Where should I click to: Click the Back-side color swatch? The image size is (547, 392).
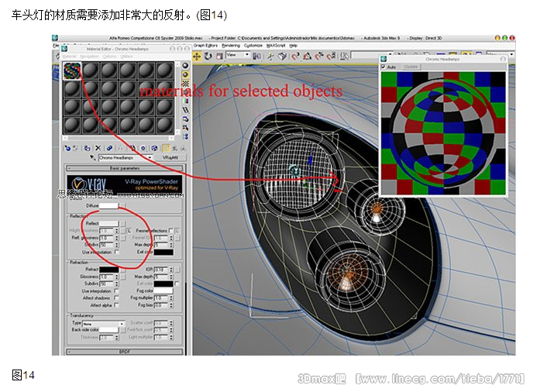coord(108,329)
